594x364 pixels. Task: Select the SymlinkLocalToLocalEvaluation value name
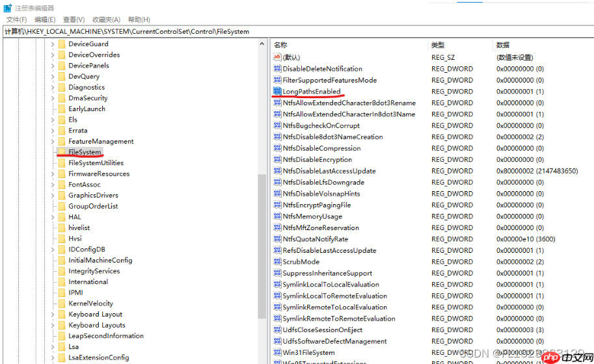(331, 285)
